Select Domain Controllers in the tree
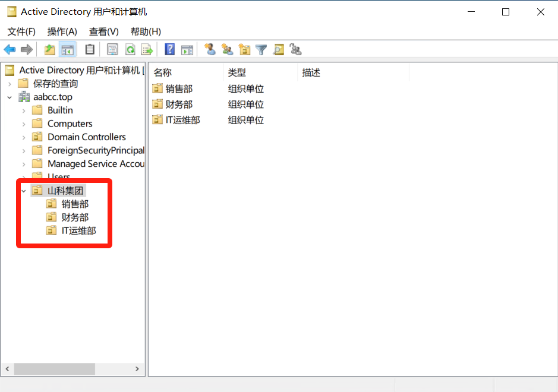558x392 pixels. click(87, 137)
